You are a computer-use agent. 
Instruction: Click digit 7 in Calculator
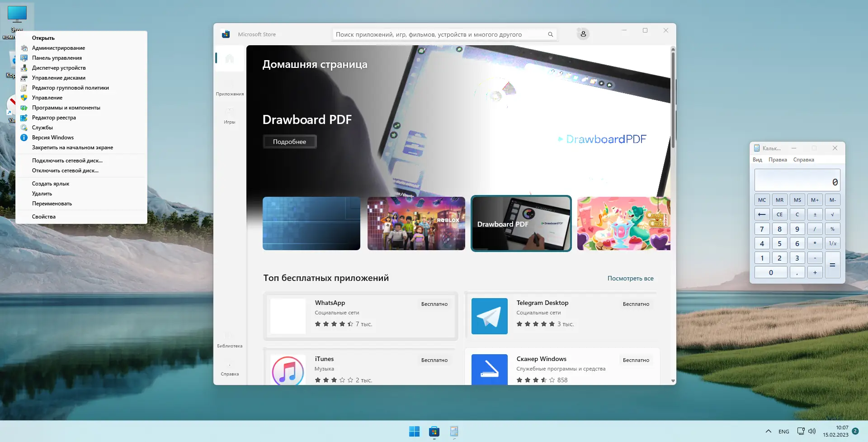(x=762, y=229)
